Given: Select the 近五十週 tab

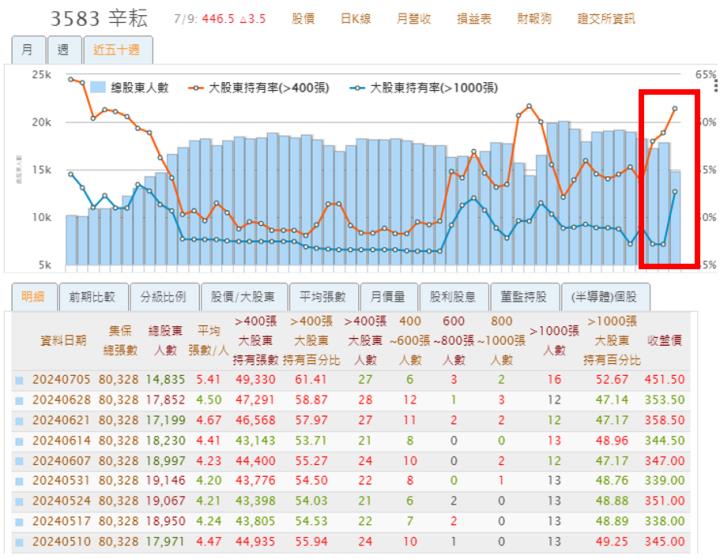Looking at the screenshot, I should tap(117, 50).
